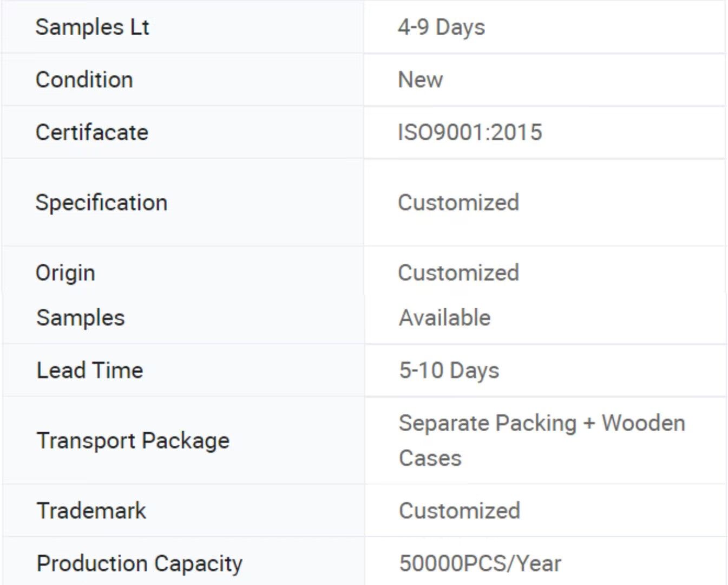Select the "ISO9001:2015" certificate value
728x585 pixels.
pyautogui.click(x=469, y=132)
